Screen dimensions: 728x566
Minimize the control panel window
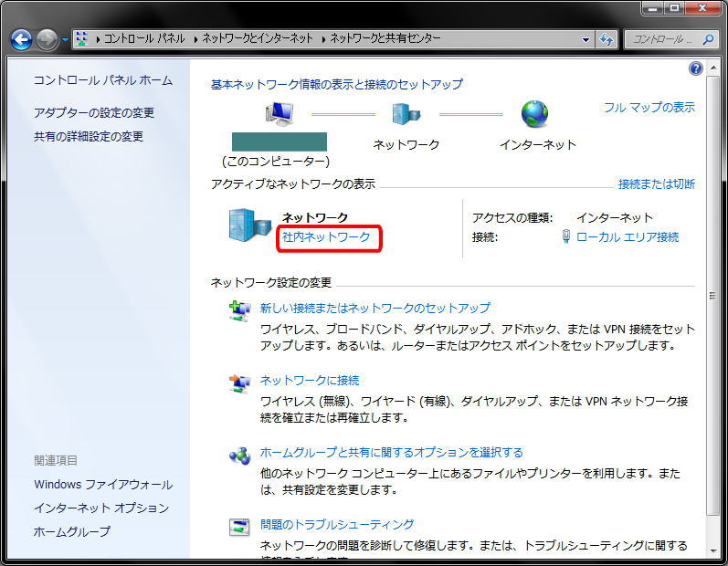[x=653, y=8]
